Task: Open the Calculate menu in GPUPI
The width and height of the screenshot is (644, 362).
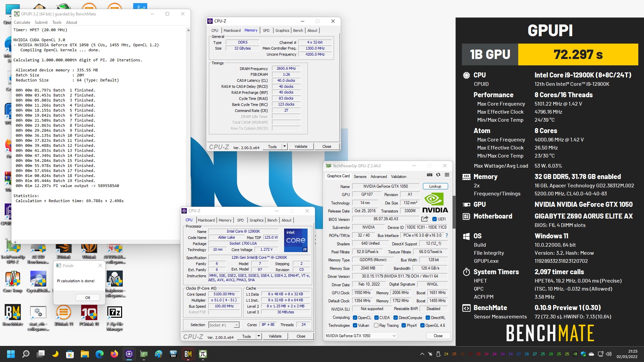Action: [22, 22]
